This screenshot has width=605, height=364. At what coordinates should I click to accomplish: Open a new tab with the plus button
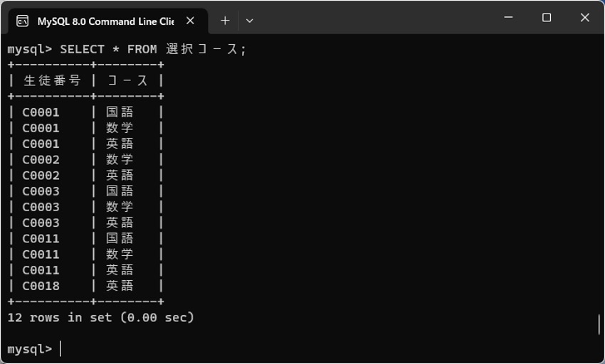pos(225,21)
